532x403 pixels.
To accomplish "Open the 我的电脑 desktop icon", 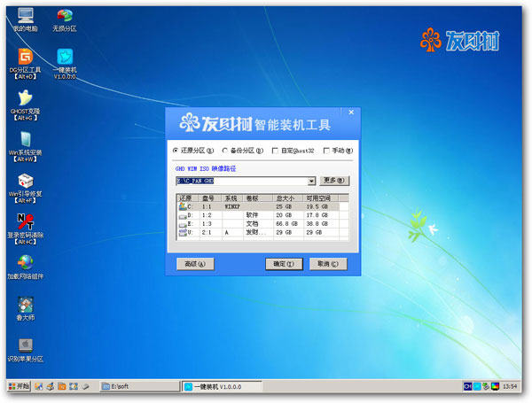I will pyautogui.click(x=26, y=19).
